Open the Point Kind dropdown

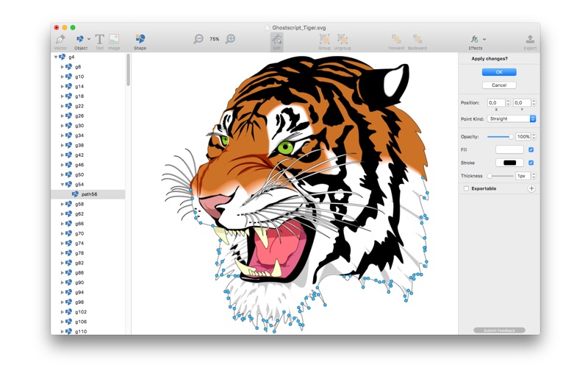click(x=512, y=118)
